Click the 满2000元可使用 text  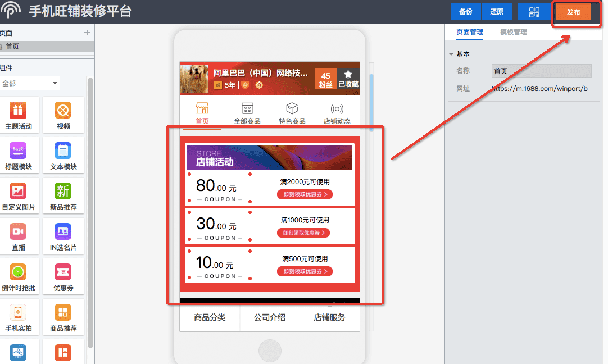305,182
